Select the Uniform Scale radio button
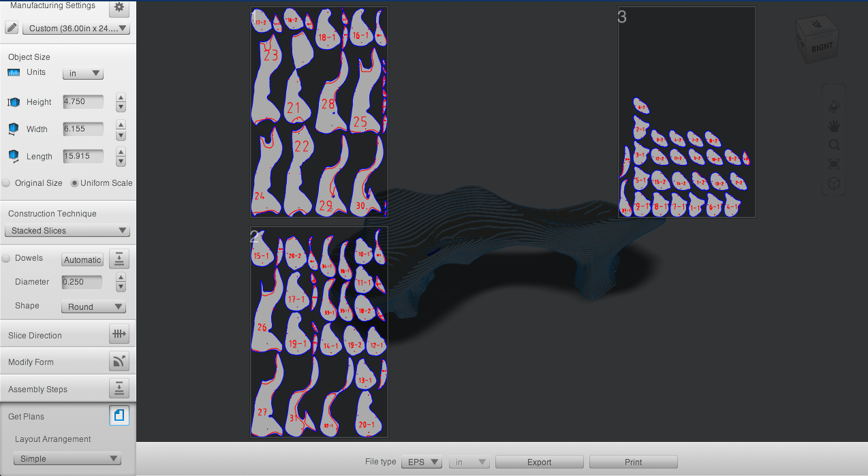The image size is (868, 476). pyautogui.click(x=75, y=183)
